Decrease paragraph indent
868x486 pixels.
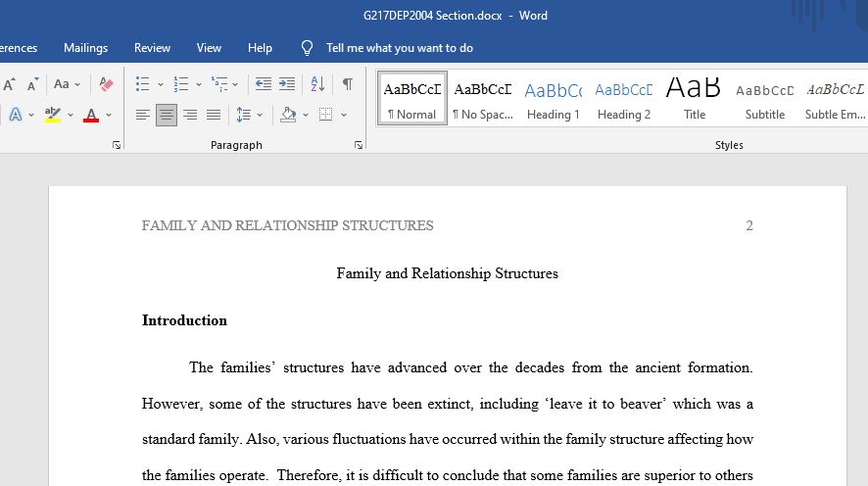click(263, 84)
